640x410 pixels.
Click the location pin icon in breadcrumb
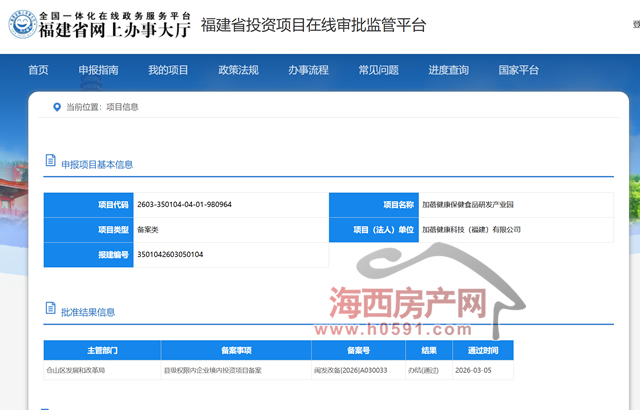point(57,106)
